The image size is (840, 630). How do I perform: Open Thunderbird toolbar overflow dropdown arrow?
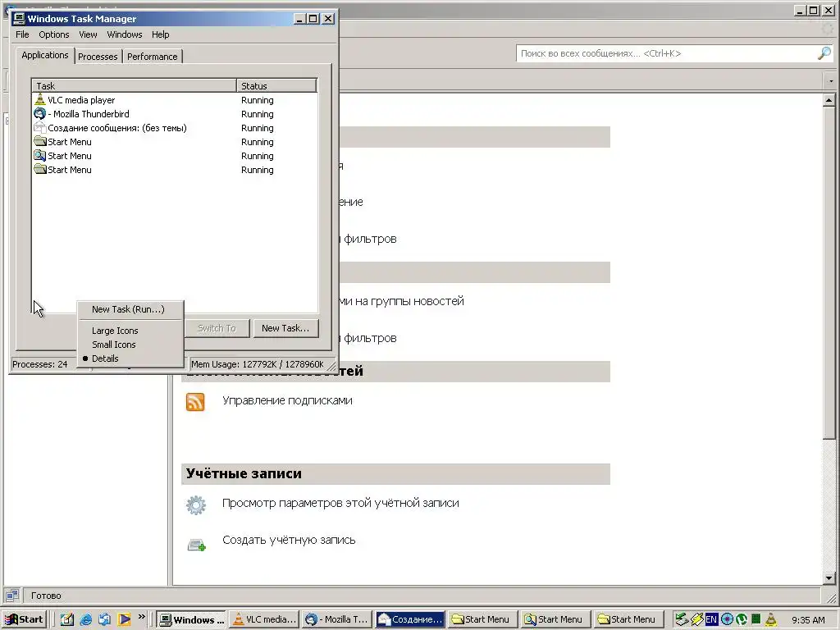pos(831,81)
